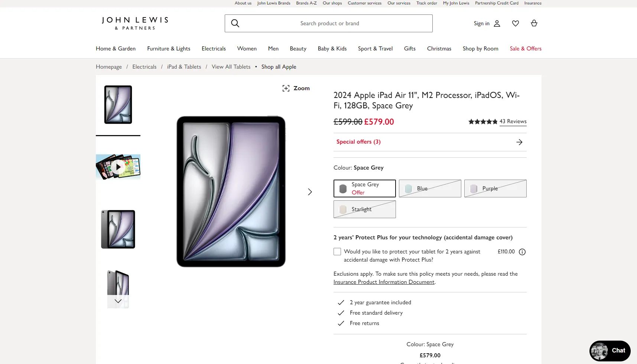The height and width of the screenshot is (364, 637).
Task: Open Insurance Product Information Document link
Action: 384,282
